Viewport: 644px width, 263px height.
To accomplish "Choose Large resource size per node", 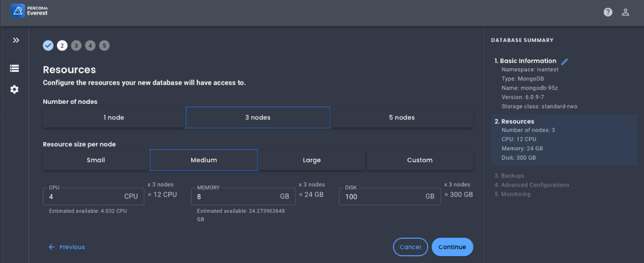I will coord(311,160).
